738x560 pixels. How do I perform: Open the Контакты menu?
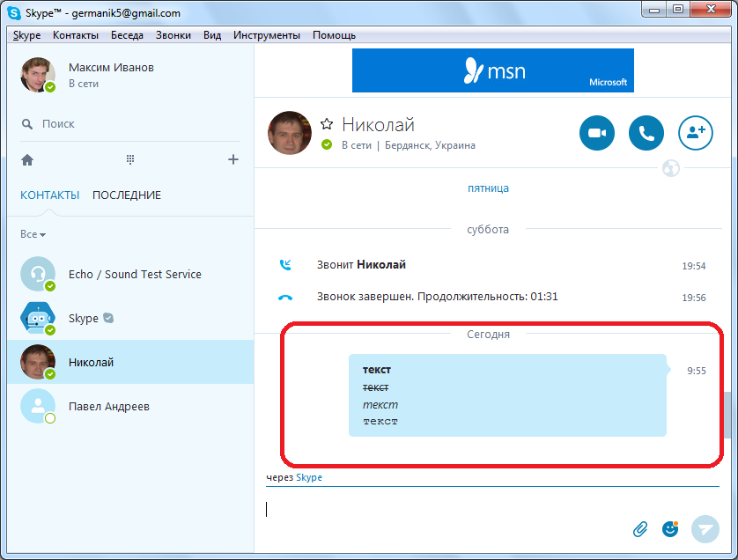[76, 35]
